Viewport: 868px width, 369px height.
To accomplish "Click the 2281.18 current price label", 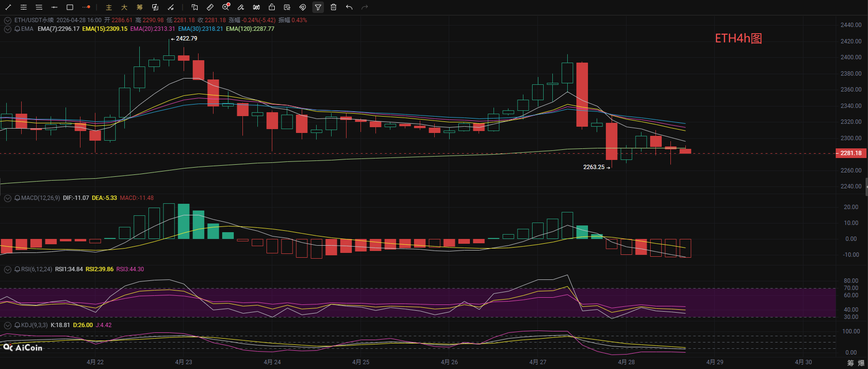I will coord(851,153).
